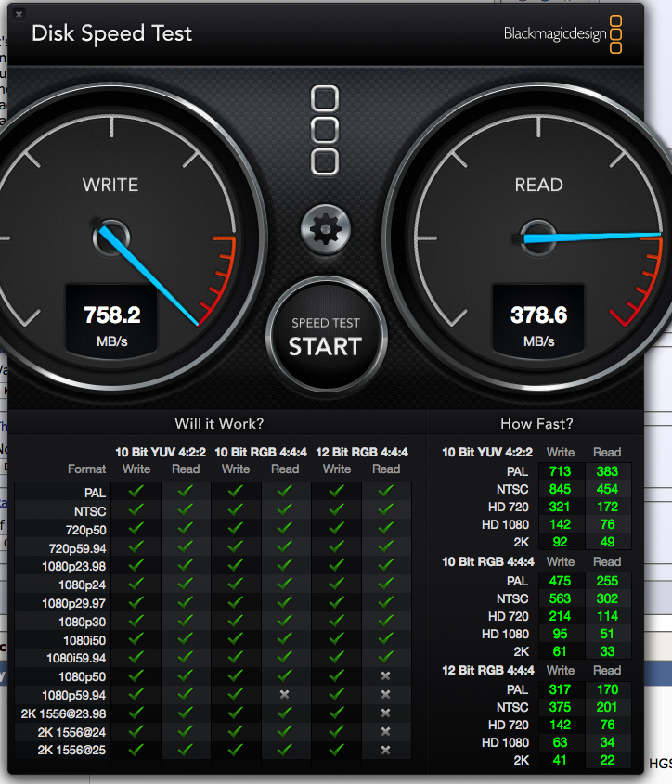Click the 720p50 10 Bit RGB Write checkmark
672x784 pixels.
235,528
